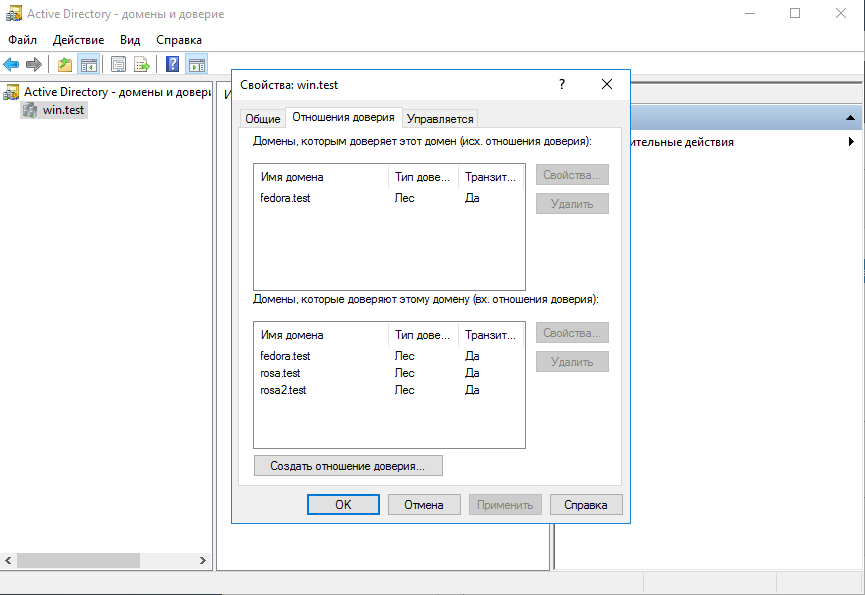Open the Вид menu
The height and width of the screenshot is (595, 865).
click(130, 40)
